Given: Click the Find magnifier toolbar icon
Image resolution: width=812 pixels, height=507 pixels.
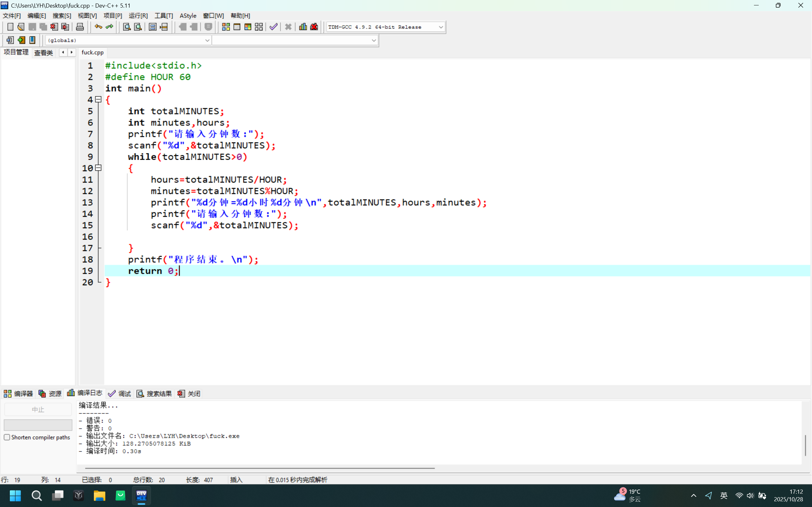Looking at the screenshot, I should (127, 27).
